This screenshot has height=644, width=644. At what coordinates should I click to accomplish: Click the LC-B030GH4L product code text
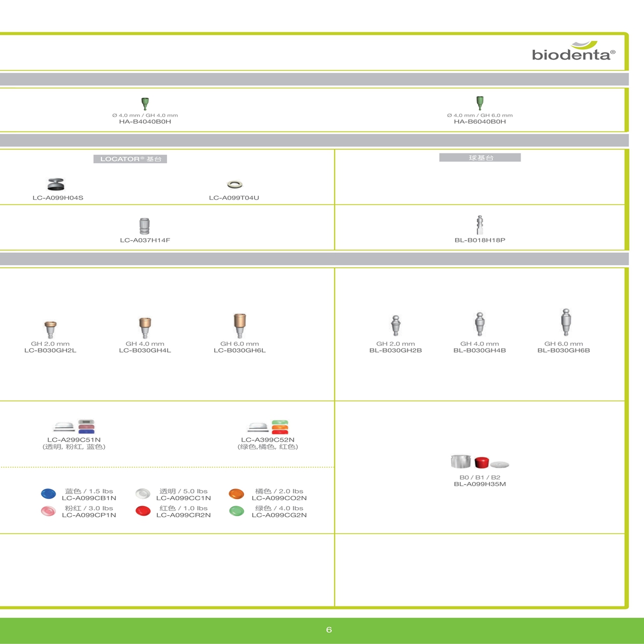coord(145,350)
